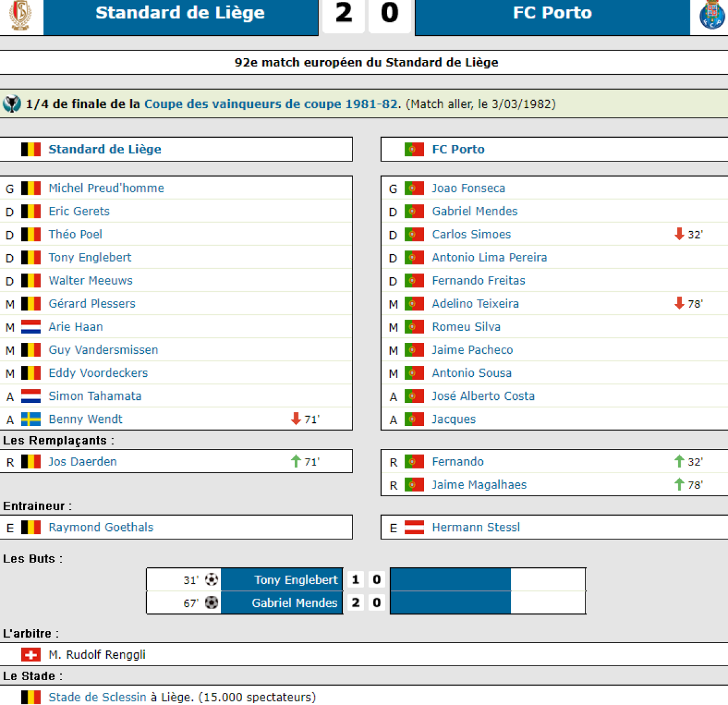Click Tony Englebert in the goals list
Image resolution: width=728 pixels, height=705 pixels.
coord(295,579)
